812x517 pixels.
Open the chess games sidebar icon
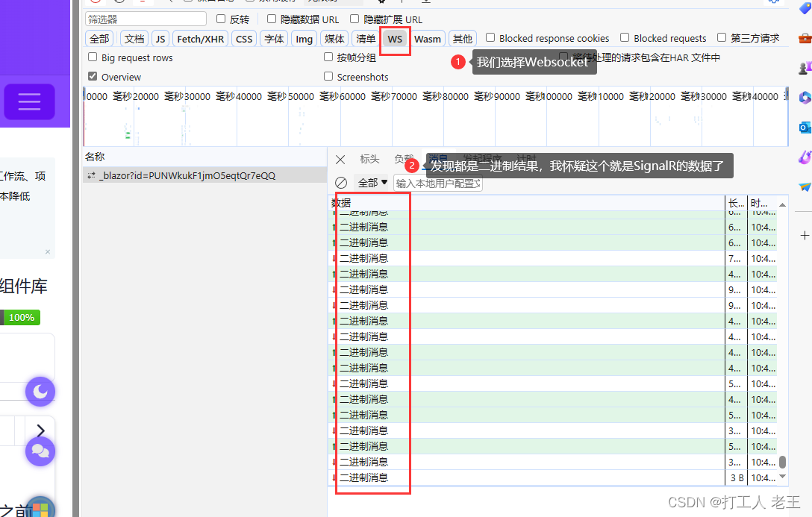point(805,68)
